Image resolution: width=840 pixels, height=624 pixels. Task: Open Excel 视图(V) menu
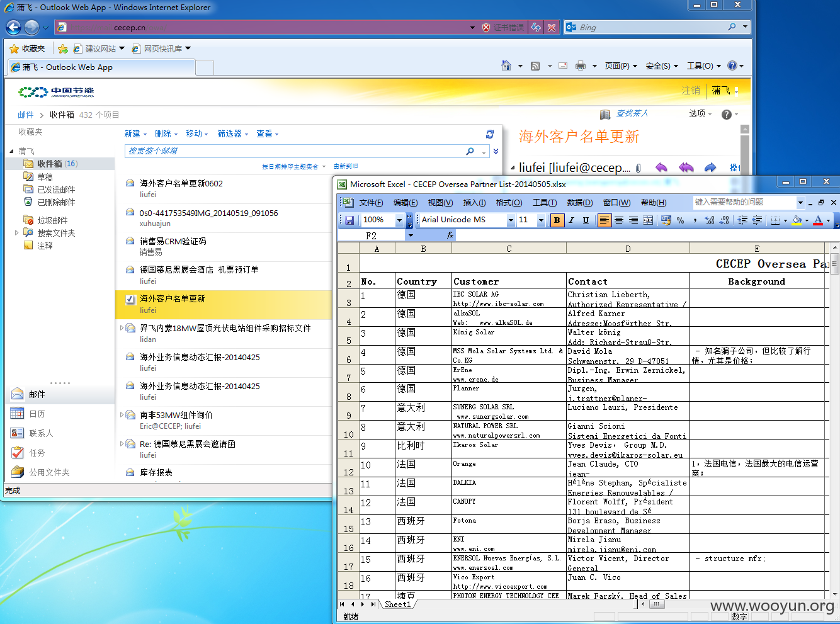(440, 203)
